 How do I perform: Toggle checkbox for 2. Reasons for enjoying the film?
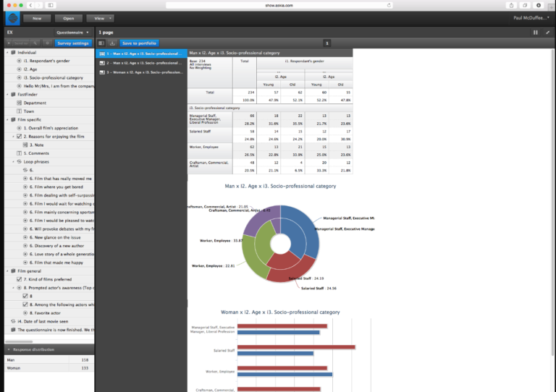pos(19,137)
